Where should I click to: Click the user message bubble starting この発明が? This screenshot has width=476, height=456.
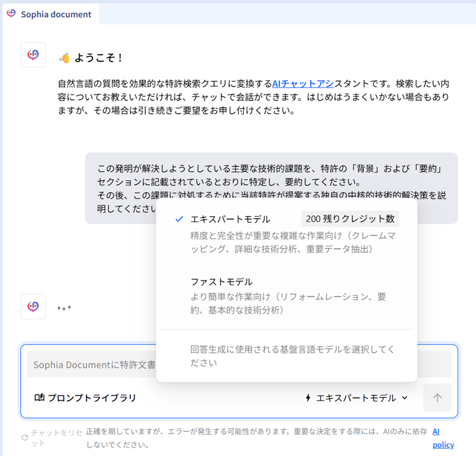point(272,188)
